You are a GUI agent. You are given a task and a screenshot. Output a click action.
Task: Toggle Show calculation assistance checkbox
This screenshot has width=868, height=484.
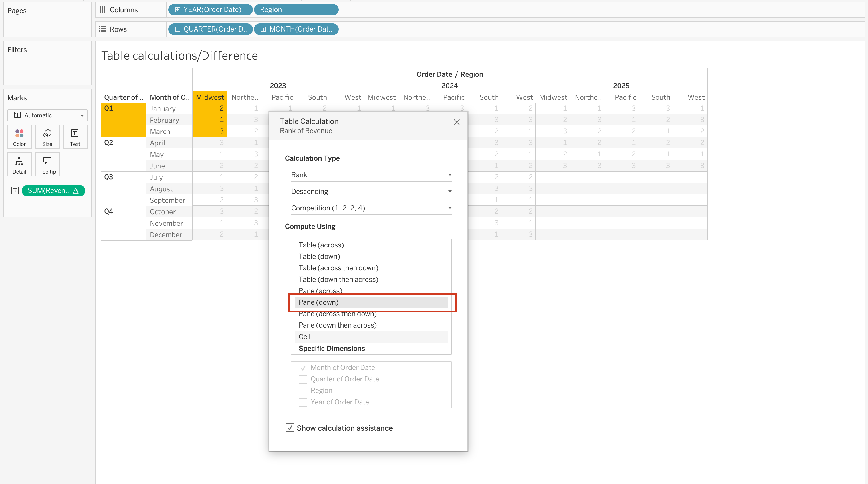[290, 428]
